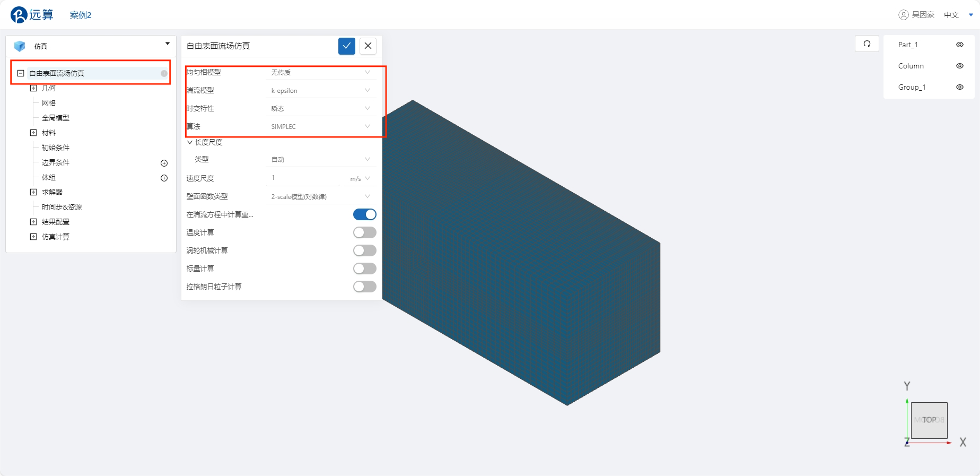Expand the 结果配置 tree node
The width and height of the screenshot is (980, 476).
33,222
